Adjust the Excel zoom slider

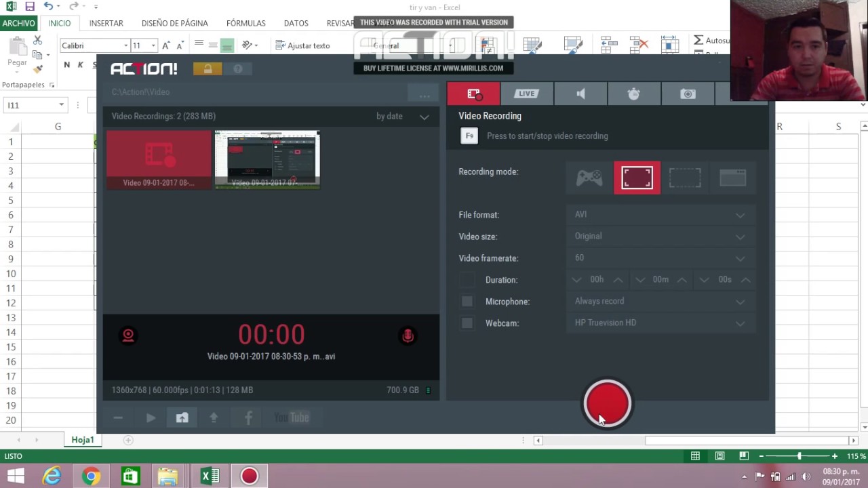pyautogui.click(x=800, y=457)
